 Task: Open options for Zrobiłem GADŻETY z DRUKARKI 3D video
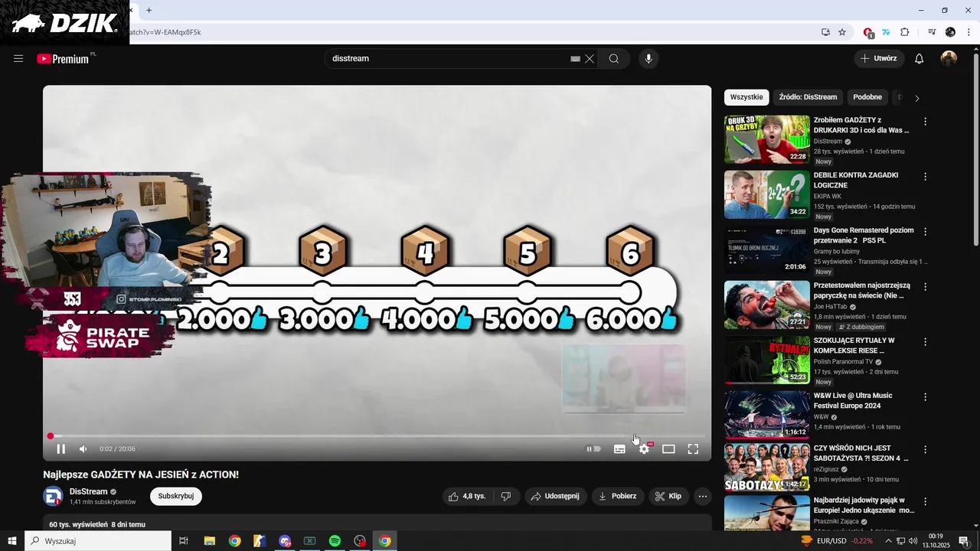click(925, 122)
